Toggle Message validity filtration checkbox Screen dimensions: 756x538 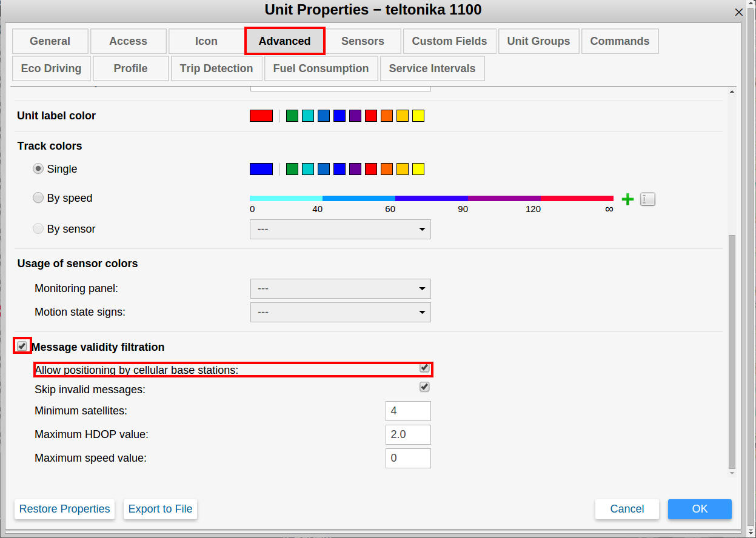(x=22, y=346)
